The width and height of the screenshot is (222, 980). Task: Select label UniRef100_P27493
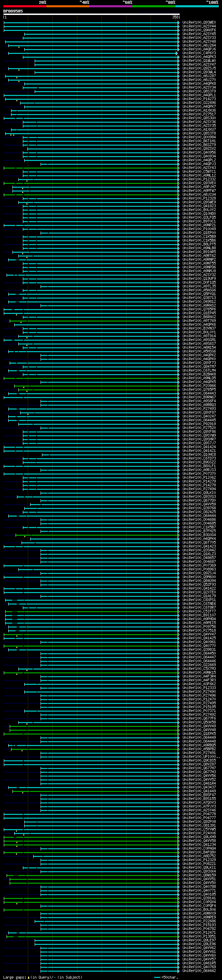coord(199,409)
